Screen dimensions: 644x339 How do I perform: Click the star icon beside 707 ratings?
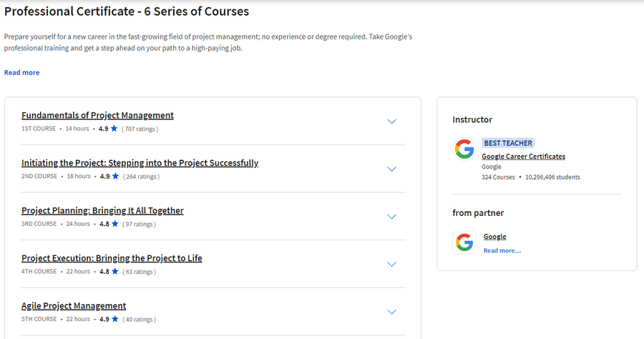(114, 129)
